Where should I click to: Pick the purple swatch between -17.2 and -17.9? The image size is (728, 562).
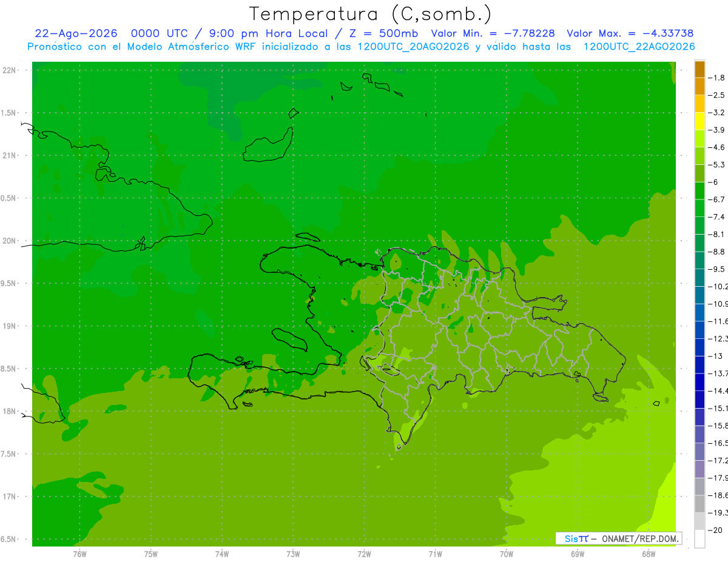point(699,470)
